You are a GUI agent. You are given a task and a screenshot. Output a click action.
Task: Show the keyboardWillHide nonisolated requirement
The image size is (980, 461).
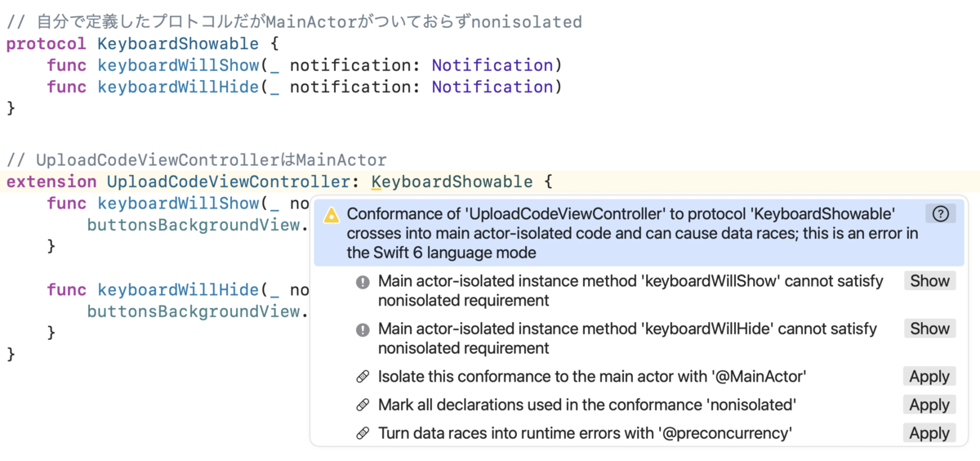929,329
